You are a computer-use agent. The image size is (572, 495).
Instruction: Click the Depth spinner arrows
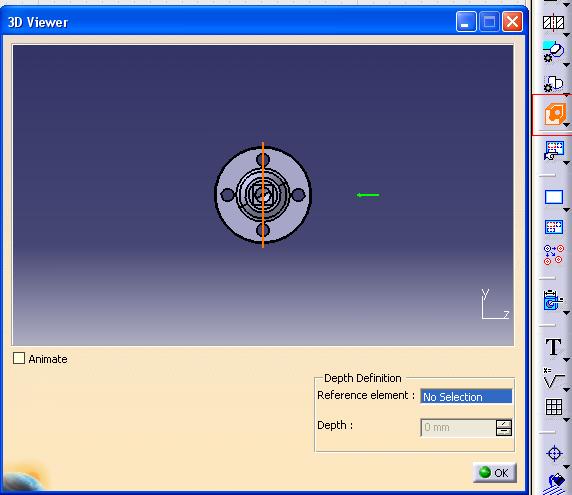pyautogui.click(x=504, y=428)
